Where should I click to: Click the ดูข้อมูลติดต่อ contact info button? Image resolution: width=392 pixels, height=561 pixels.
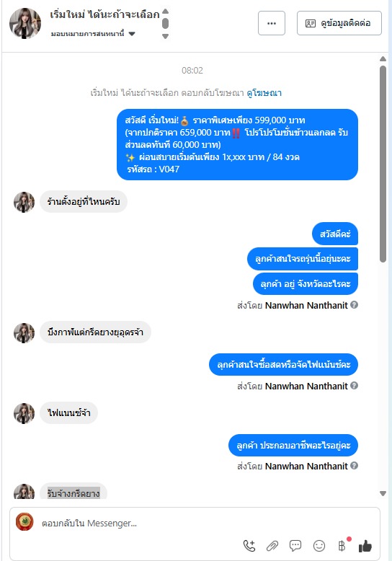click(339, 23)
